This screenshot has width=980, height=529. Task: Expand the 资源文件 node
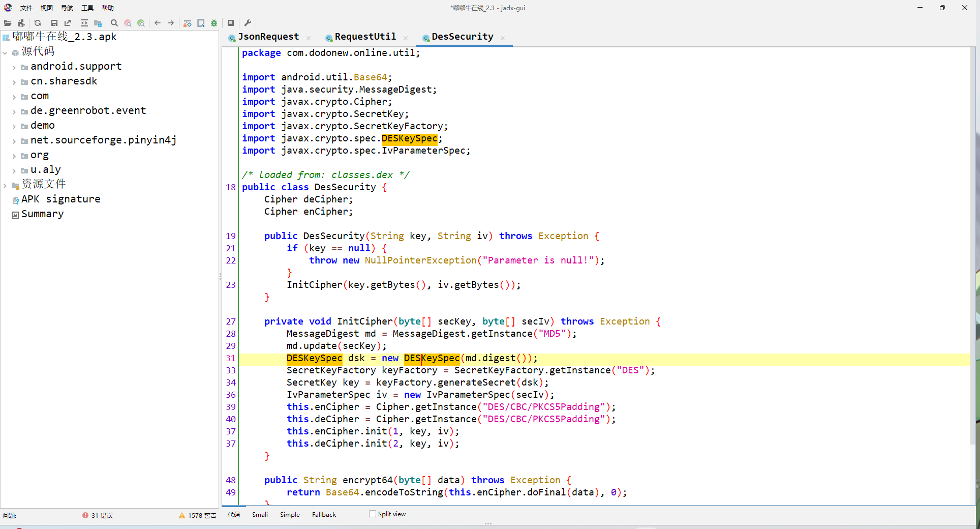[5, 185]
